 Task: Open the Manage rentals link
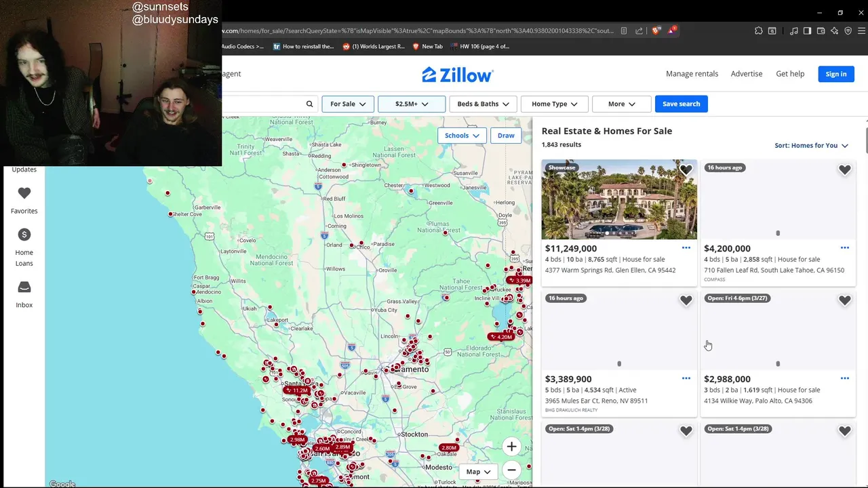click(692, 74)
